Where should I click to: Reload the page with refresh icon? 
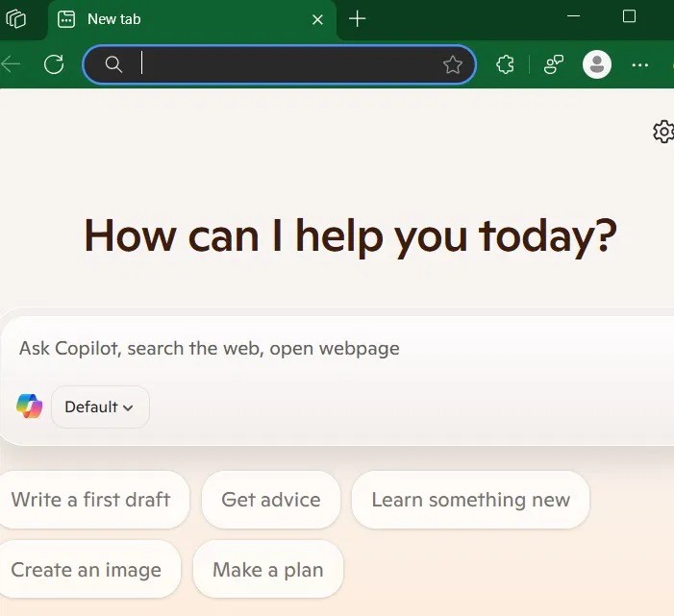coord(54,64)
